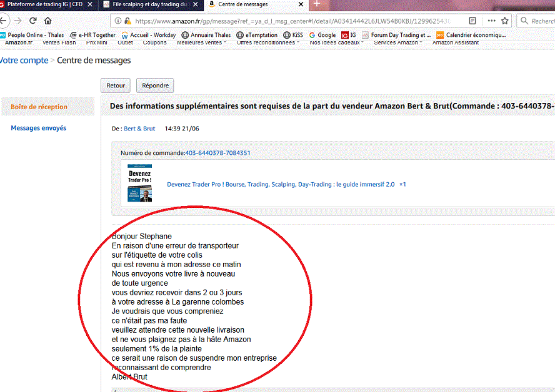Open Messages envoyés folder
This screenshot has width=555, height=392.
[x=39, y=128]
